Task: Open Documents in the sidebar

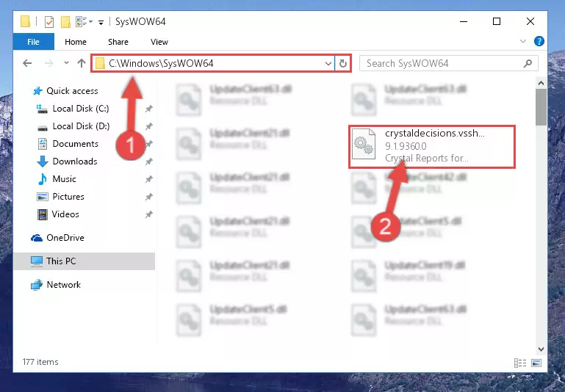Action: coord(76,144)
